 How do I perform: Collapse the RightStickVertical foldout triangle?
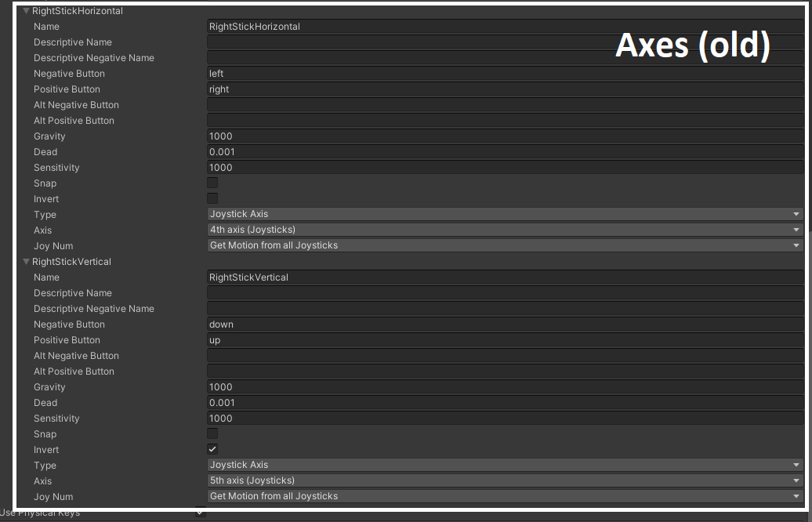[x=26, y=262]
